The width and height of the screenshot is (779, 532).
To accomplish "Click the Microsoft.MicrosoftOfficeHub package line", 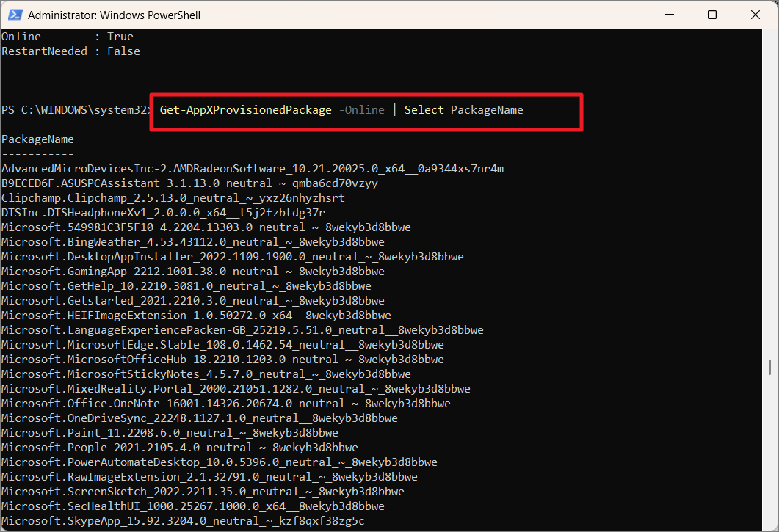I will click(222, 360).
